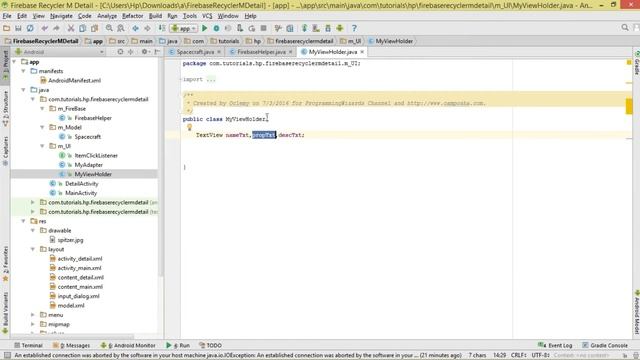Screen dimensions: 640x360
Task: Expand the folded import statement
Action: [211, 79]
